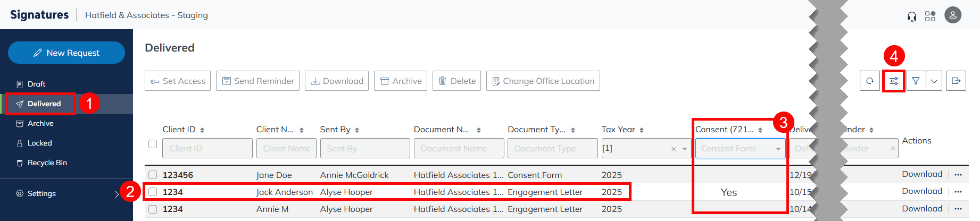The width and height of the screenshot is (980, 221).
Task: Click the New Request button
Action: tap(67, 53)
